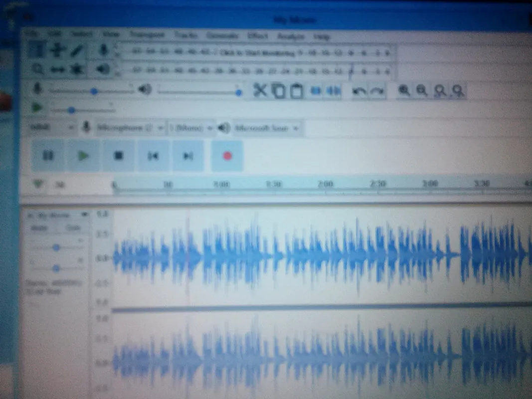Redo the last undone action
The image size is (532, 399).
tap(377, 91)
